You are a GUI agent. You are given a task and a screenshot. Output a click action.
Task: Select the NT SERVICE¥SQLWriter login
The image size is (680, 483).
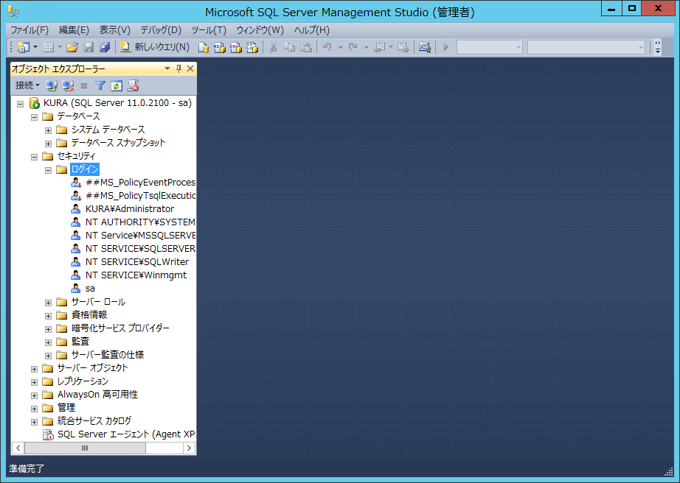[137, 262]
